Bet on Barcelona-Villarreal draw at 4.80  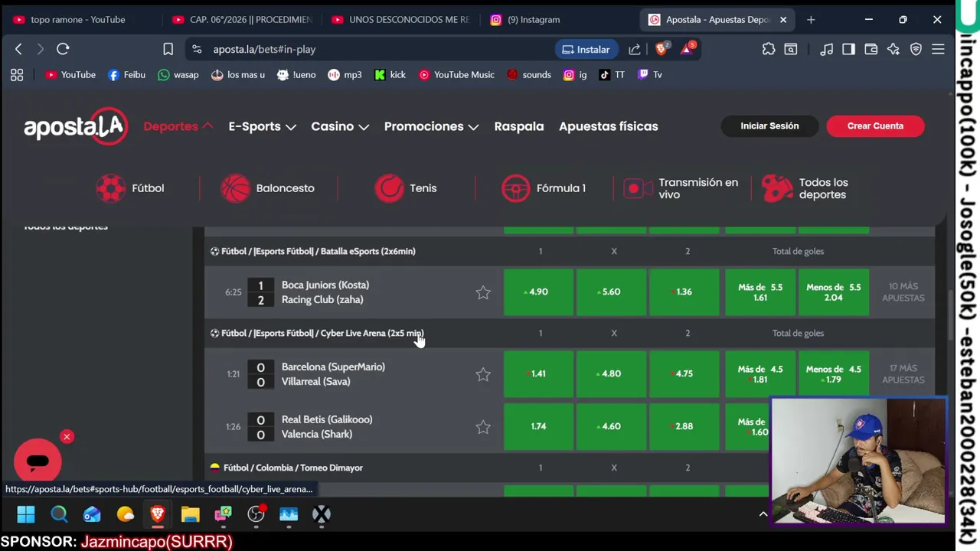pos(611,373)
